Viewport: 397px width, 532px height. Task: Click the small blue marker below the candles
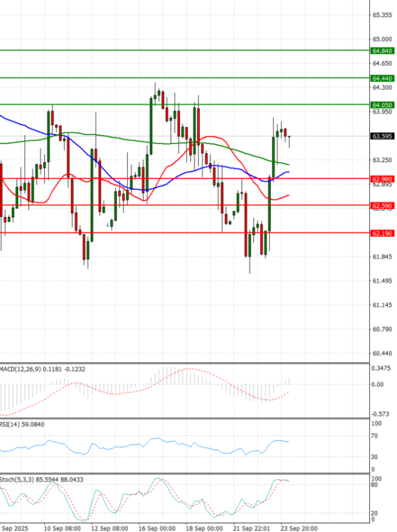coord(108,224)
